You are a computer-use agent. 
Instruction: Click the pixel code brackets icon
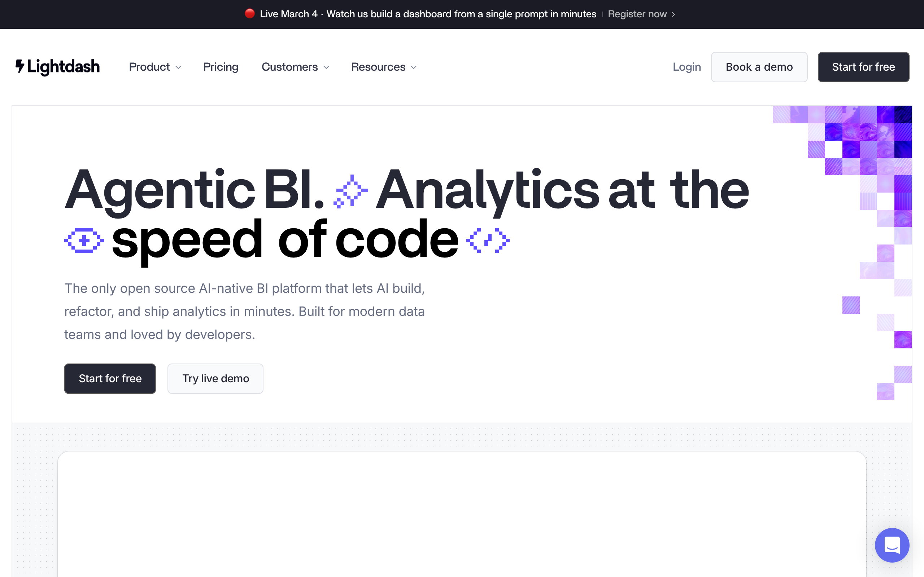pyautogui.click(x=488, y=241)
